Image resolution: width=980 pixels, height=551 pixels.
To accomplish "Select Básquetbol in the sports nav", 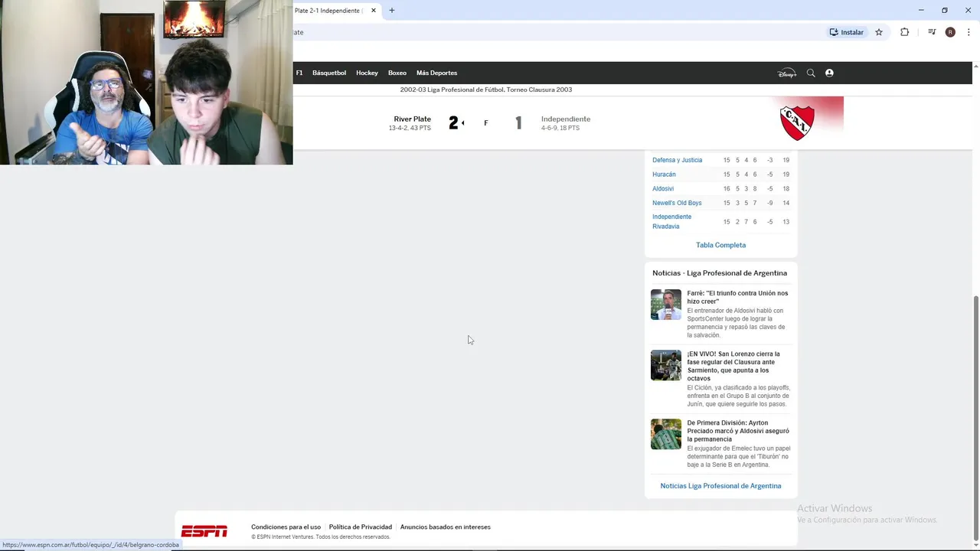I will tap(329, 73).
